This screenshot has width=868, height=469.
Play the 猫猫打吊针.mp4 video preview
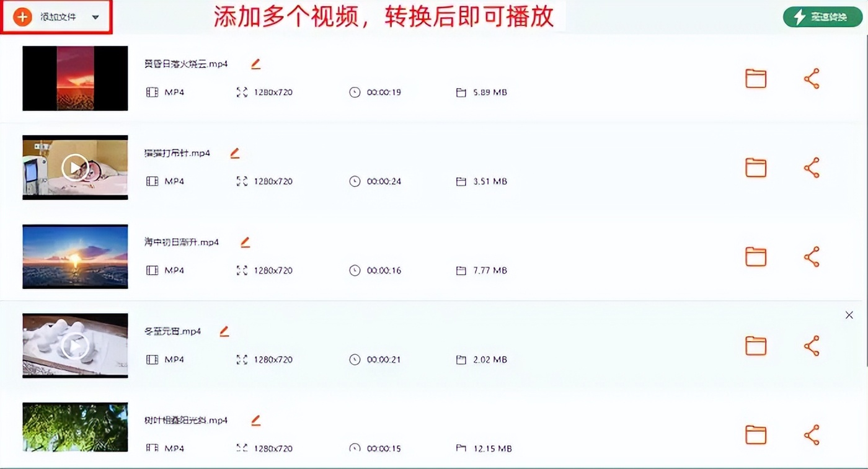coord(74,166)
